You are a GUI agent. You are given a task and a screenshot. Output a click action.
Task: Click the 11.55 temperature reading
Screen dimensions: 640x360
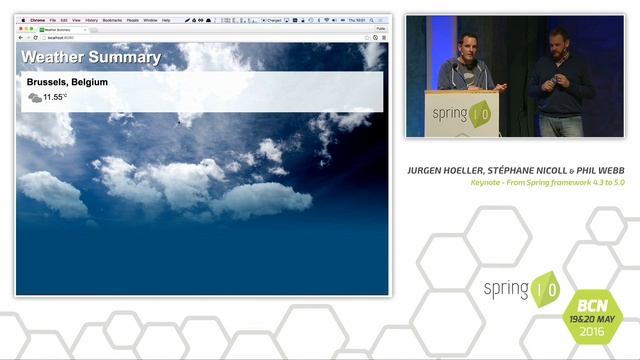[x=55, y=97]
